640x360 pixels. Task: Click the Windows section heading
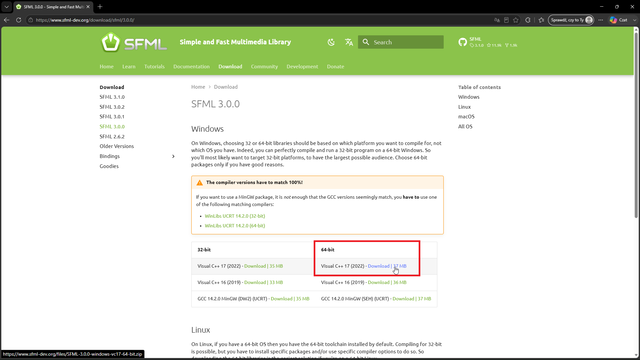coord(207,129)
